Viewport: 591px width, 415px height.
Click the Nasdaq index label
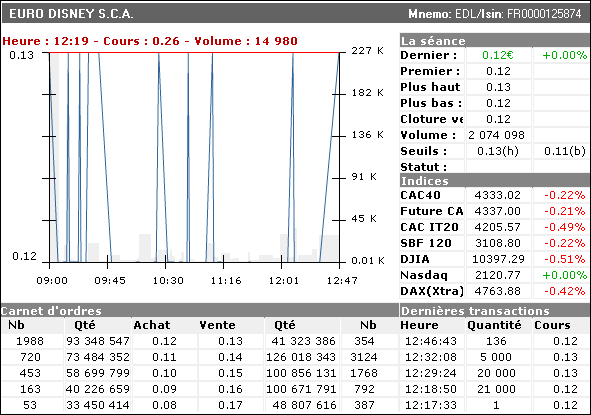424,276
